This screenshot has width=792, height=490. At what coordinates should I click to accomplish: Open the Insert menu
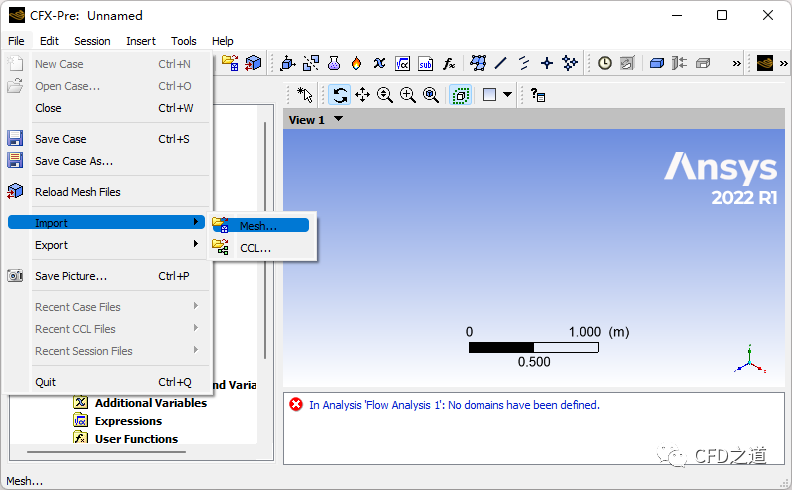click(141, 41)
